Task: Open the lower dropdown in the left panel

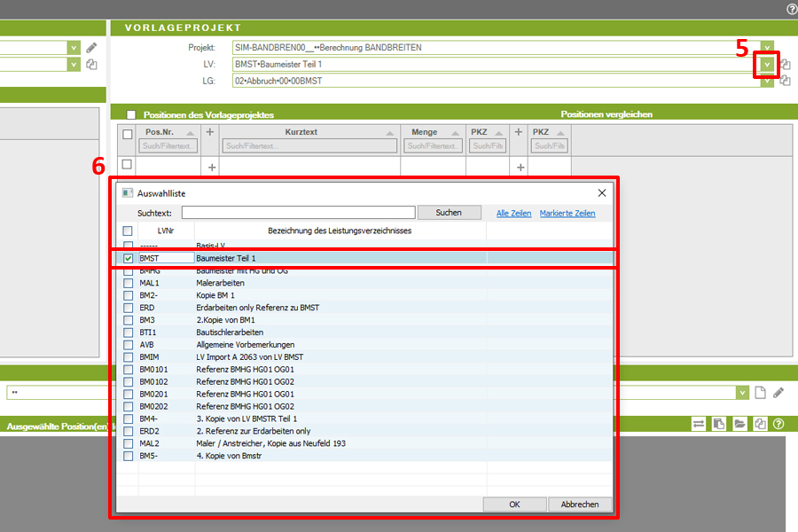Action: pyautogui.click(x=74, y=65)
